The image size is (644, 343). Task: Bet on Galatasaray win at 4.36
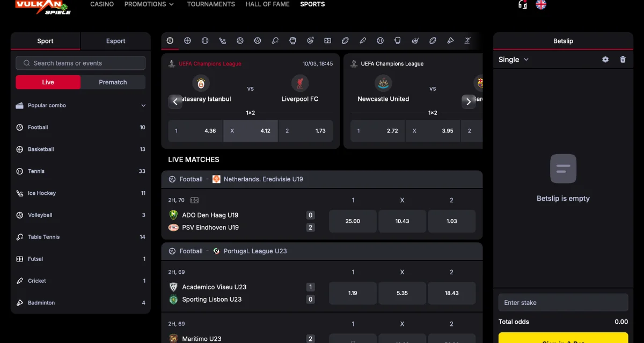[x=195, y=131]
